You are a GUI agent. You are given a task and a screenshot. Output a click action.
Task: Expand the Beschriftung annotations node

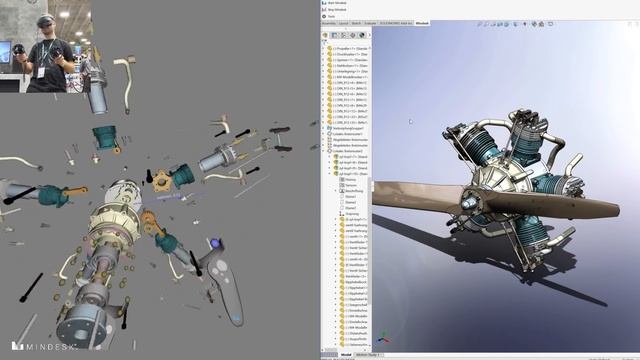(x=336, y=191)
